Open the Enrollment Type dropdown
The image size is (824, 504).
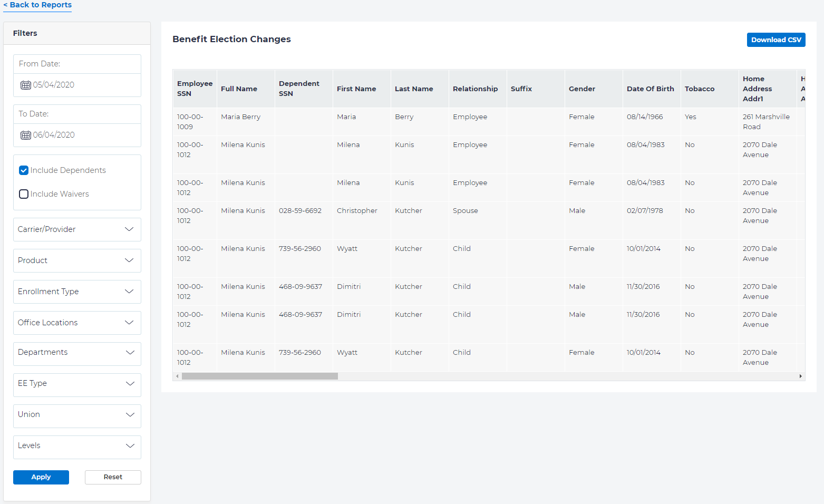click(x=77, y=292)
